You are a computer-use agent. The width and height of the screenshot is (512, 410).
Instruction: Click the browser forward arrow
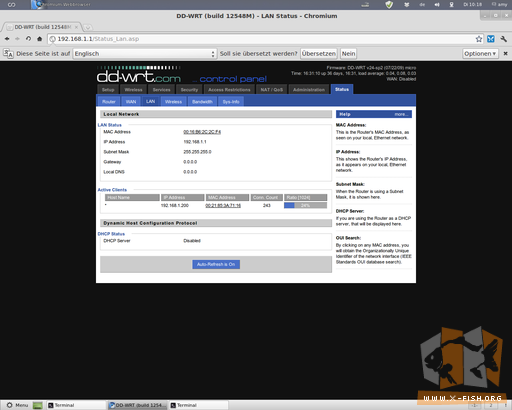[17, 39]
